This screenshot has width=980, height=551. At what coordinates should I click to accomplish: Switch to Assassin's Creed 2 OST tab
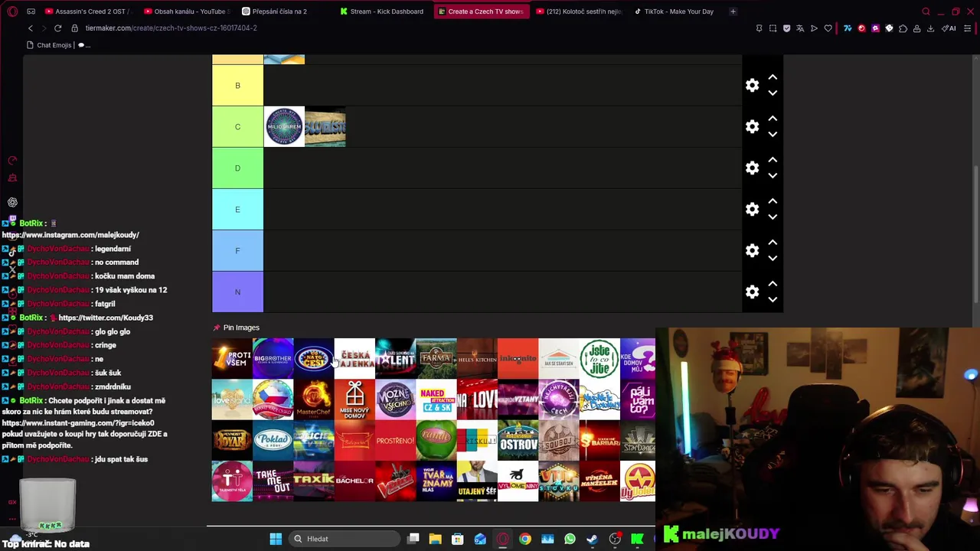(x=90, y=11)
